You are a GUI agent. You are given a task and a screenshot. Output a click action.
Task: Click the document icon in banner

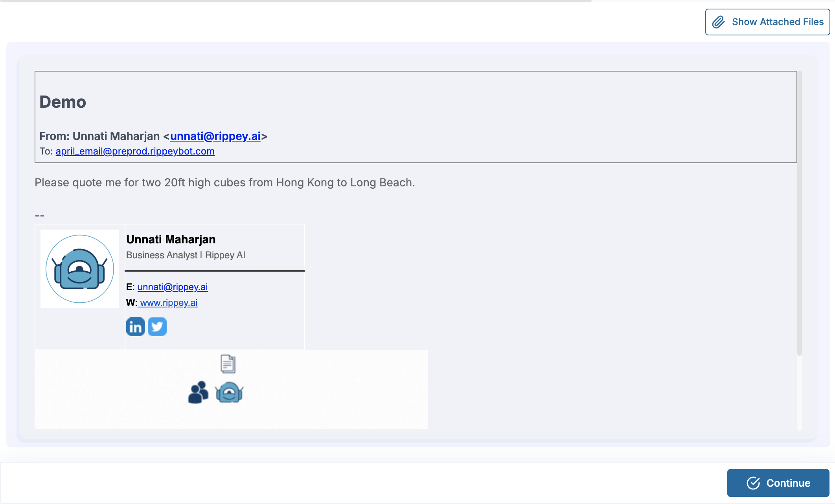coord(228,364)
